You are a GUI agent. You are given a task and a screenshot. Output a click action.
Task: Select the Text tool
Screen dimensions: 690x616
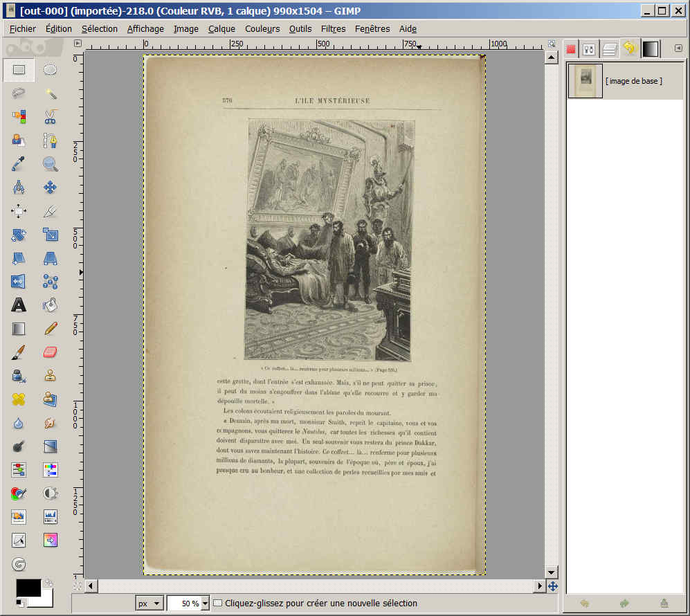pyautogui.click(x=19, y=305)
